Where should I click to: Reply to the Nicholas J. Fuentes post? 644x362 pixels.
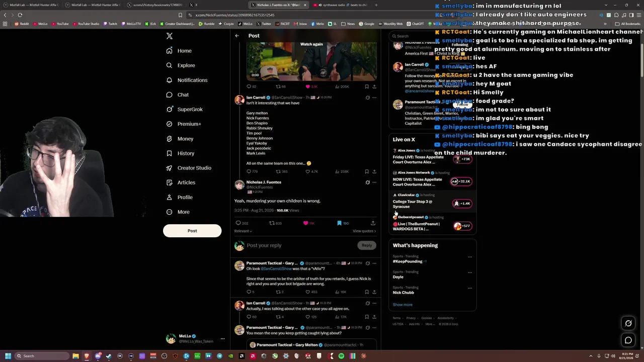pos(238,223)
